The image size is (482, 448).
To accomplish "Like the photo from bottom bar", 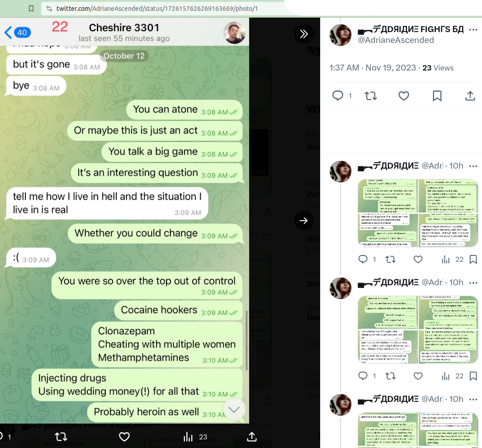I will (x=124, y=437).
